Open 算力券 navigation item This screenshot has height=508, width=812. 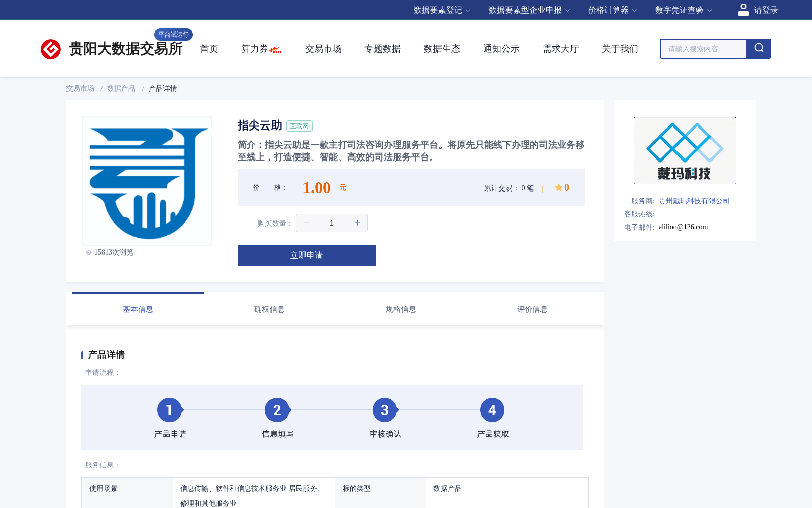pos(254,49)
